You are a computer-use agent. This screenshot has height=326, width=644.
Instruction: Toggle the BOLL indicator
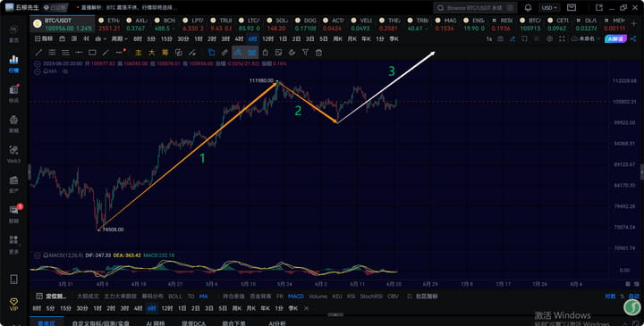175,296
